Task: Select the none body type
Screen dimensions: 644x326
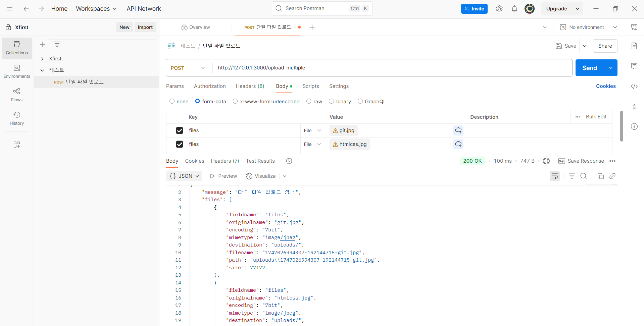Action: pos(172,101)
